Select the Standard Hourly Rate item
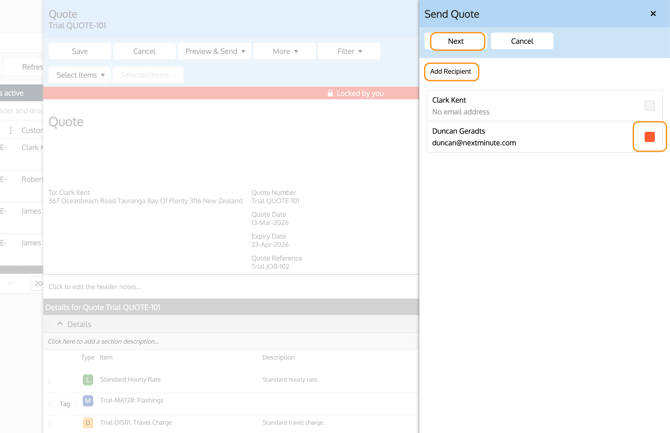Viewport: 670px width, 433px height. [x=130, y=379]
